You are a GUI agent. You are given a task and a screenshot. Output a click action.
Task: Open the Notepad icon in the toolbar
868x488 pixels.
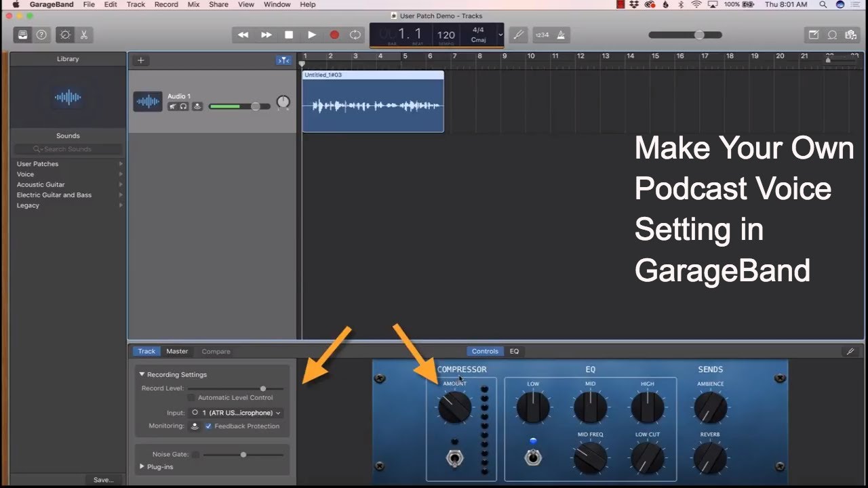click(813, 35)
